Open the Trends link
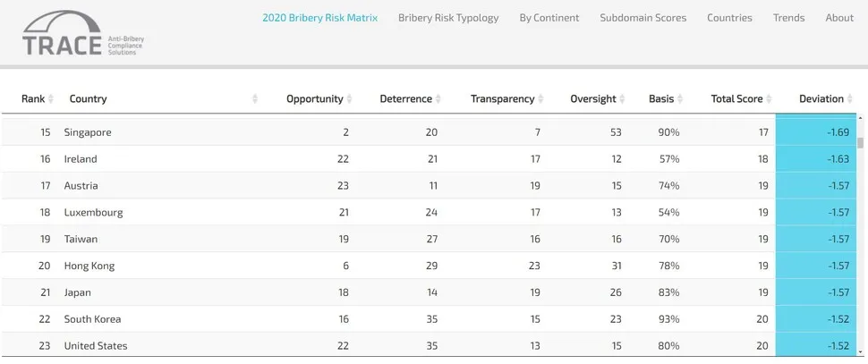Image resolution: width=868 pixels, height=364 pixels. click(x=788, y=18)
